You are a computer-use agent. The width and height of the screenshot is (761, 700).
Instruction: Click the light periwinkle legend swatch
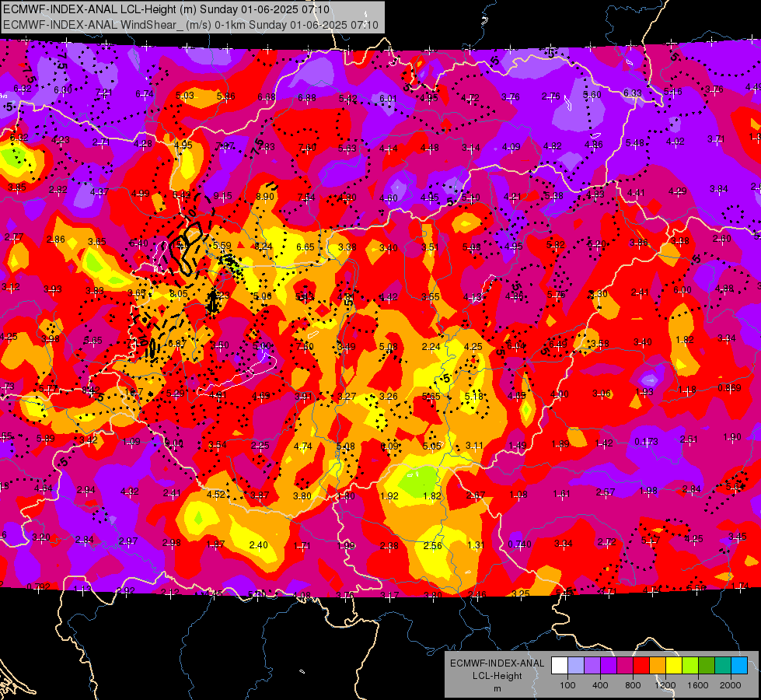(x=575, y=665)
